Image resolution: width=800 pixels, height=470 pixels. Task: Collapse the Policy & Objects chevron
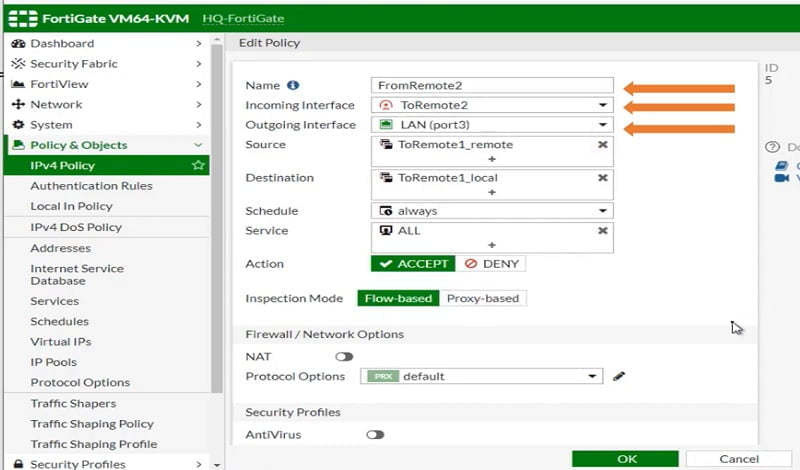pyautogui.click(x=198, y=145)
